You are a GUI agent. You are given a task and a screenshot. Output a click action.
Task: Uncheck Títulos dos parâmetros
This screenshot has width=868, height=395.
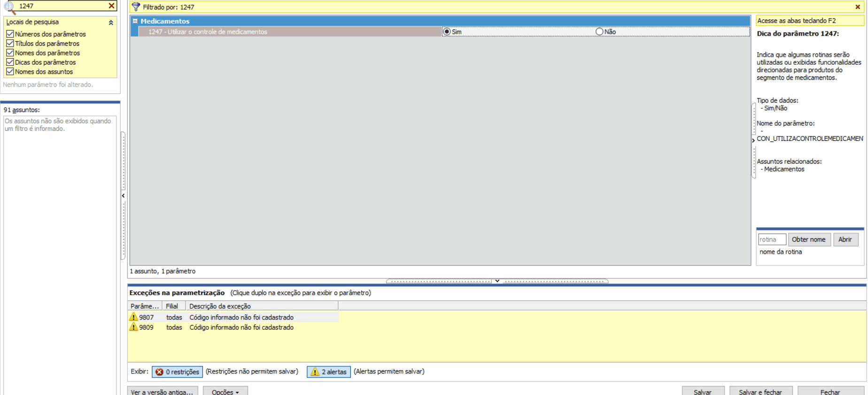click(10, 44)
